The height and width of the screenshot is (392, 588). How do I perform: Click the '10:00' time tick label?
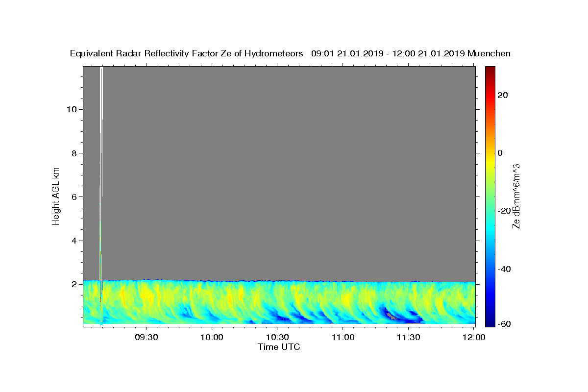(x=212, y=338)
